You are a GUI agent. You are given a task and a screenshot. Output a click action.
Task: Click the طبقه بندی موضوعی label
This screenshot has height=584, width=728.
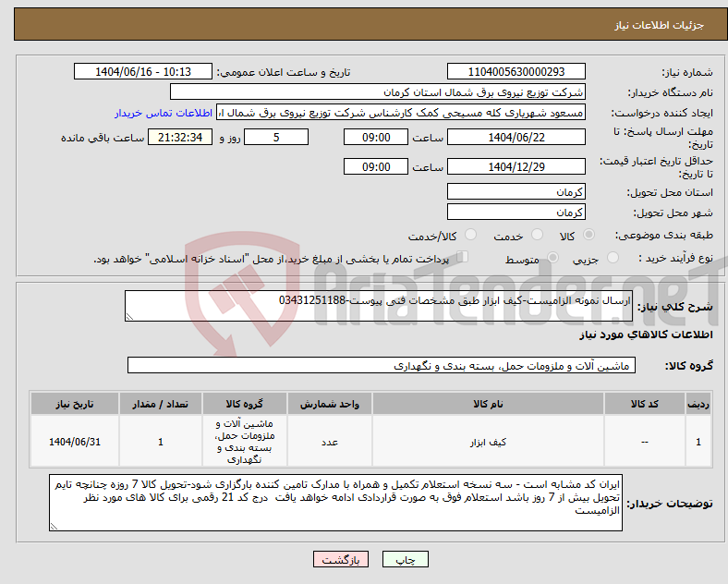(x=664, y=236)
